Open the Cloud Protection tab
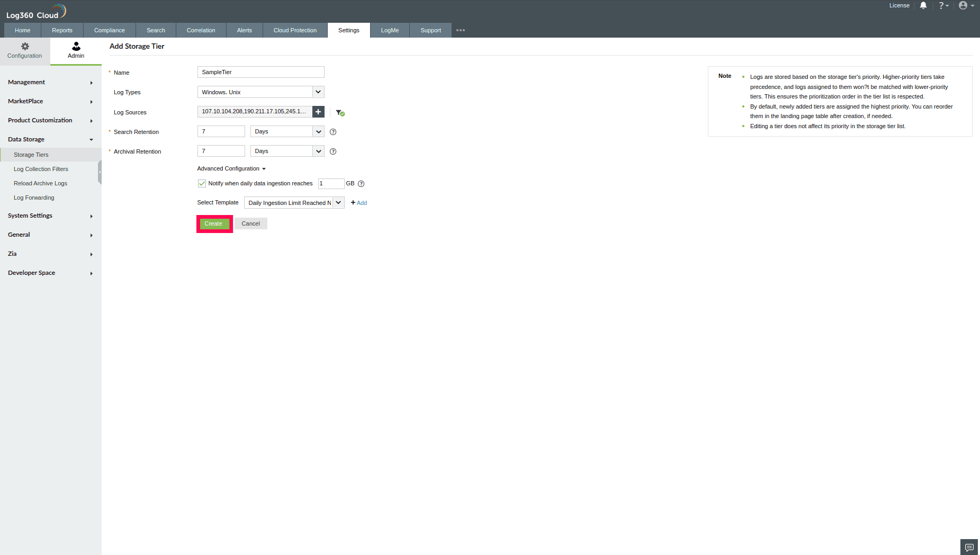Image resolution: width=980 pixels, height=555 pixels. pos(294,30)
